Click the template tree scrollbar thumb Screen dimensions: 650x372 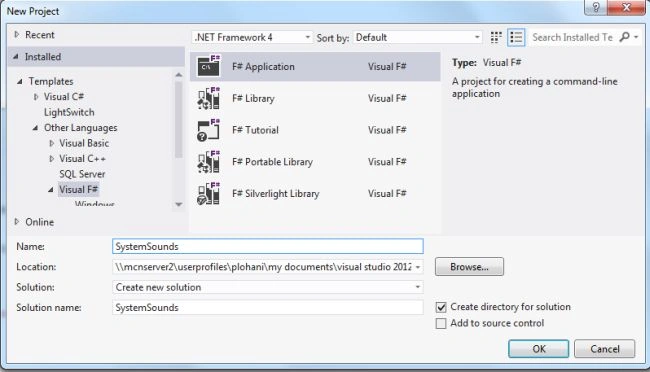(x=179, y=119)
